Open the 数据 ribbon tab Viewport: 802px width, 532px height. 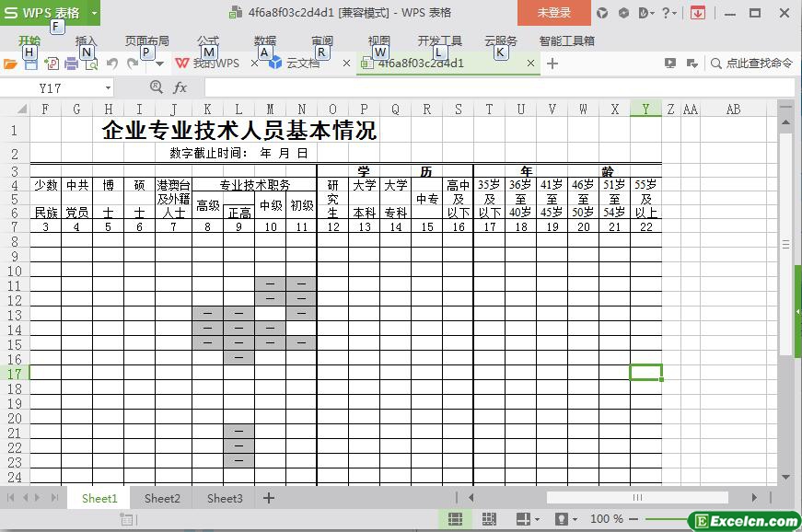pos(265,40)
